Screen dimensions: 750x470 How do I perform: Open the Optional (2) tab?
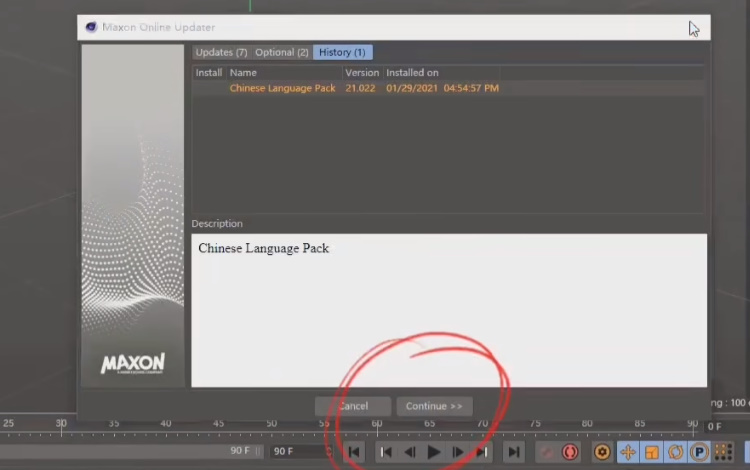pos(281,52)
